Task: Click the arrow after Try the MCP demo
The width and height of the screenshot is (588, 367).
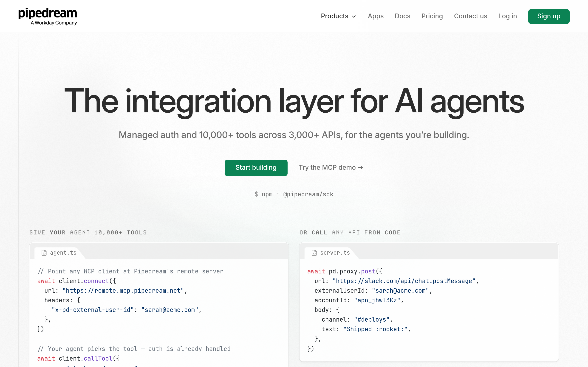Action: [361, 167]
